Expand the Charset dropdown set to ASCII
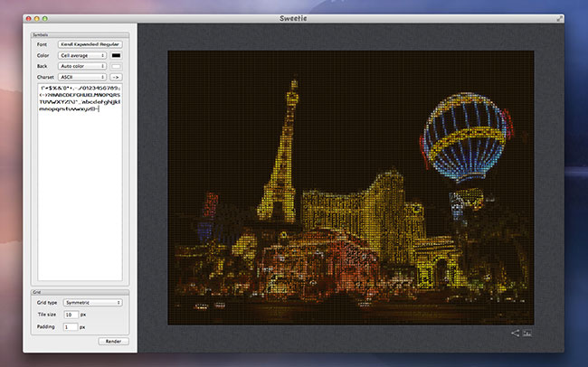Image resolution: width=588 pixels, height=367 pixels. 81,78
